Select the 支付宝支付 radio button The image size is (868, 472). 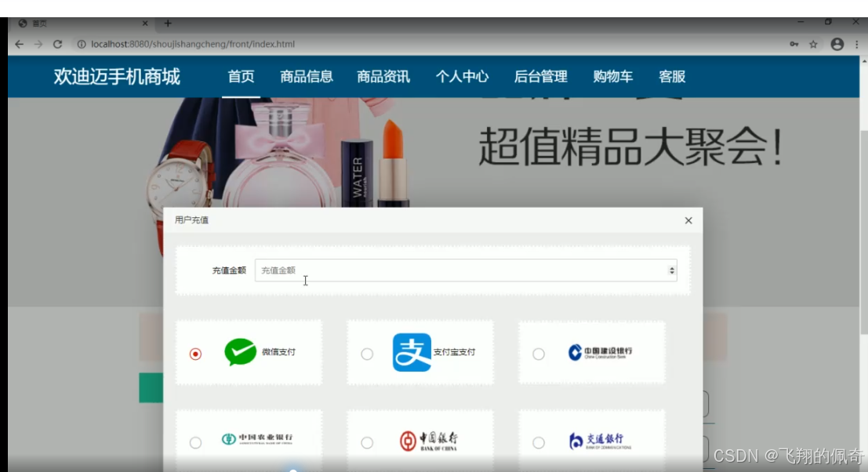(367, 354)
